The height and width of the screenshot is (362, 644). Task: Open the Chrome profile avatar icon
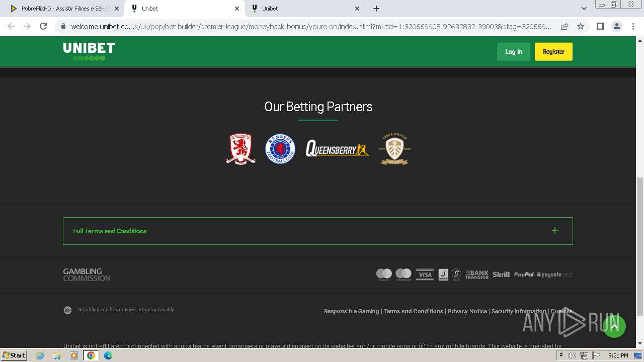click(616, 26)
